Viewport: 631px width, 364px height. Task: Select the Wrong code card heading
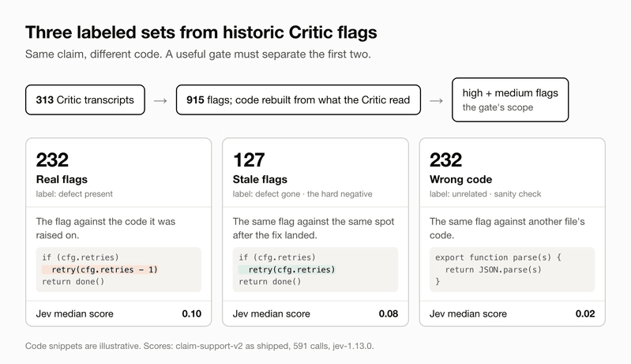(460, 179)
